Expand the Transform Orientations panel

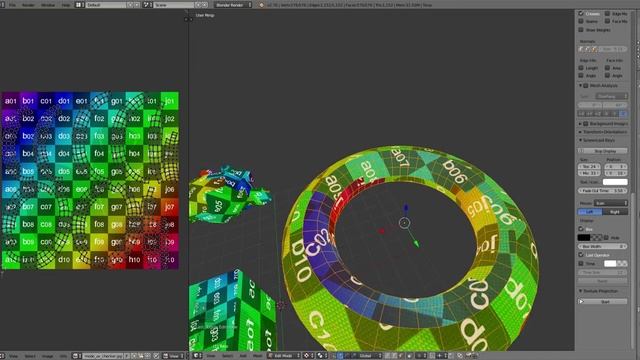[581, 132]
